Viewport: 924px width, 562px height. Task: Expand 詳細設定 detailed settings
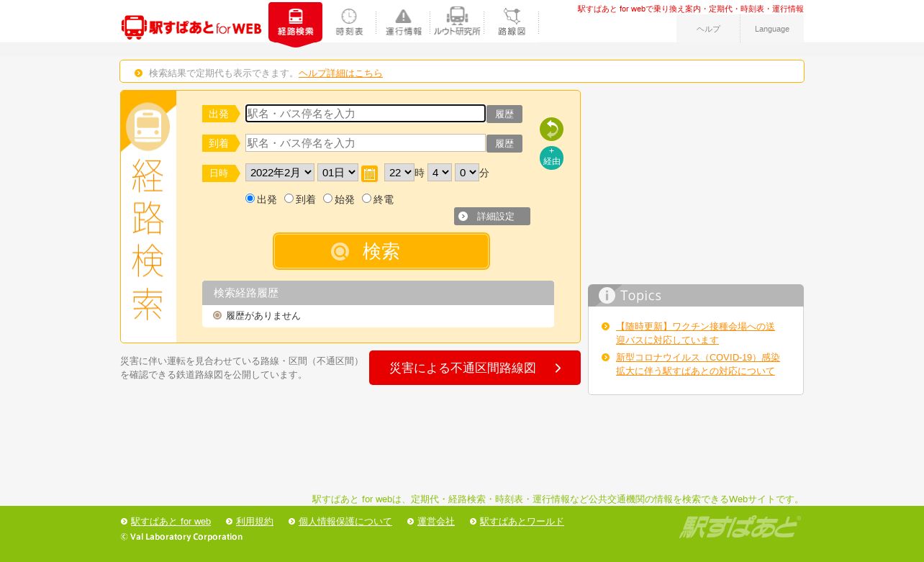492,216
